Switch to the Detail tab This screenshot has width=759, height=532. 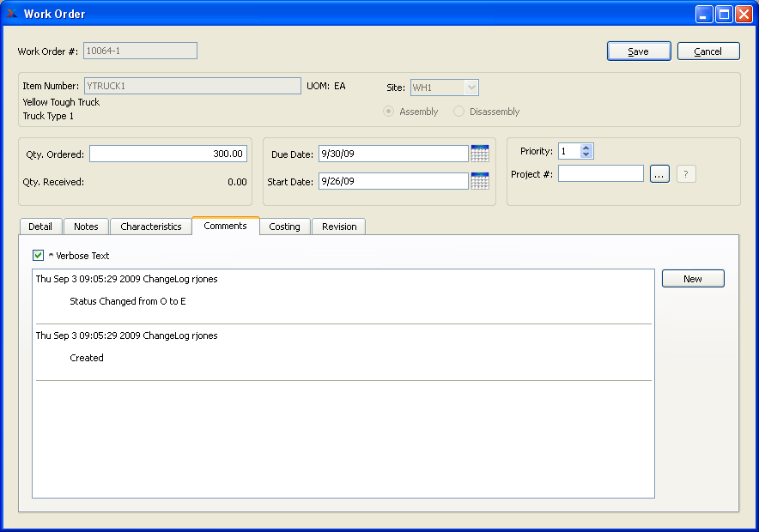pos(40,227)
